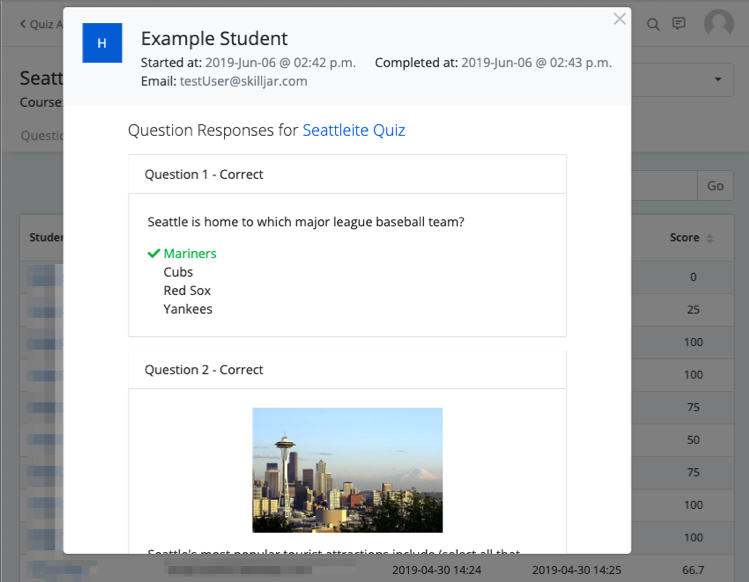Screen dimensions: 749x582
Task: Click the score 25 cell
Action: pyautogui.click(x=693, y=310)
